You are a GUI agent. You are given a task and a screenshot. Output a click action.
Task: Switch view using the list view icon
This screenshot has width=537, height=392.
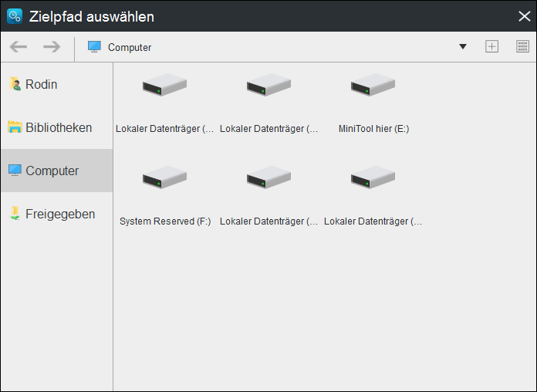(x=522, y=47)
